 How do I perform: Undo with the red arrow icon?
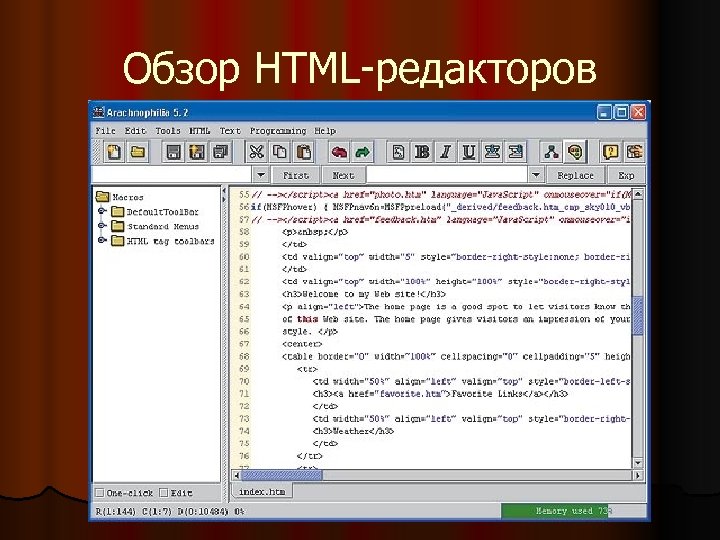[339, 152]
